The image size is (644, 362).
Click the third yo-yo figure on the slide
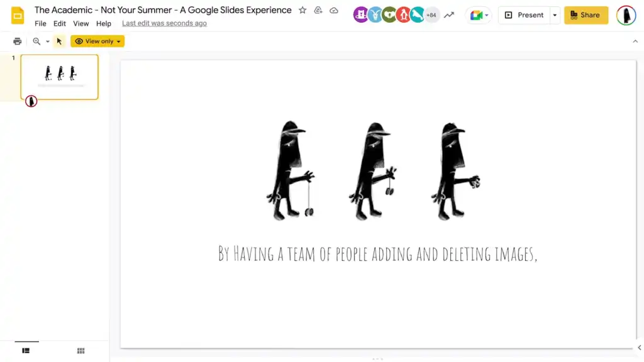click(456, 171)
